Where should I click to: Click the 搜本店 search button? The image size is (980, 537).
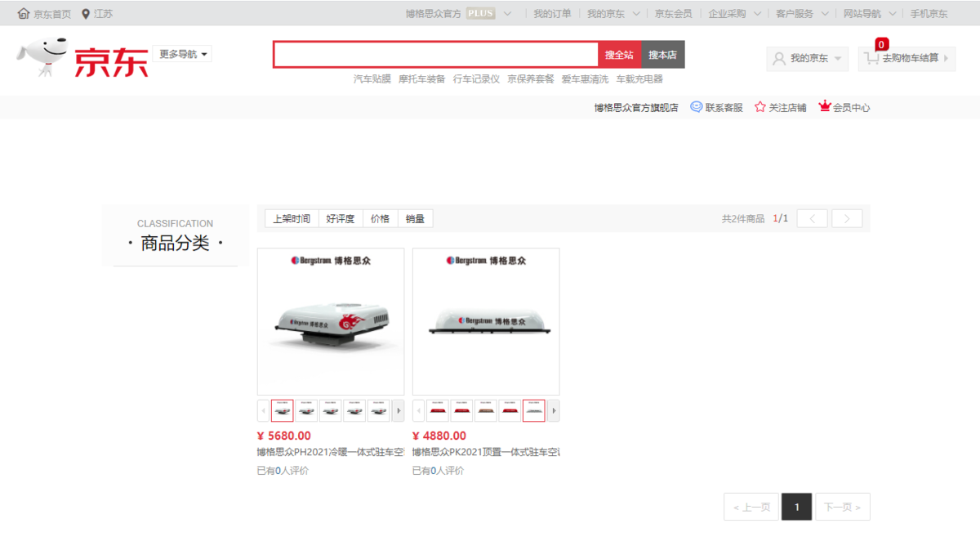coord(662,55)
